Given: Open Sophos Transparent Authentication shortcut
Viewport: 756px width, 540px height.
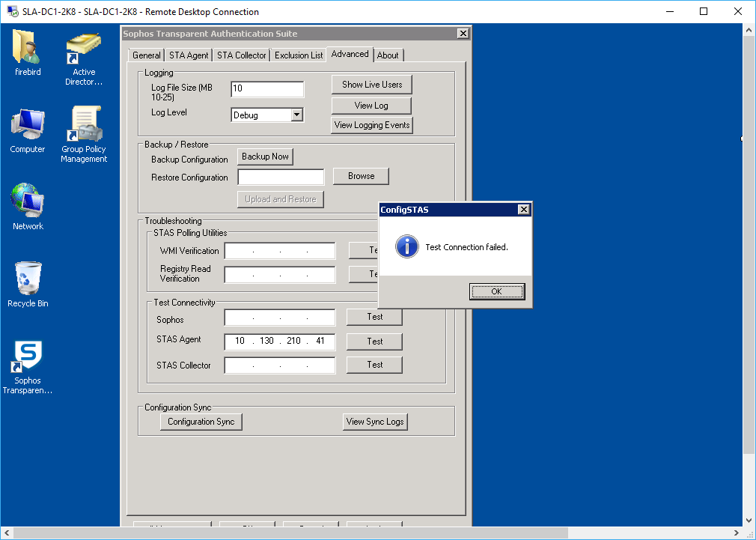Looking at the screenshot, I should coord(28,368).
